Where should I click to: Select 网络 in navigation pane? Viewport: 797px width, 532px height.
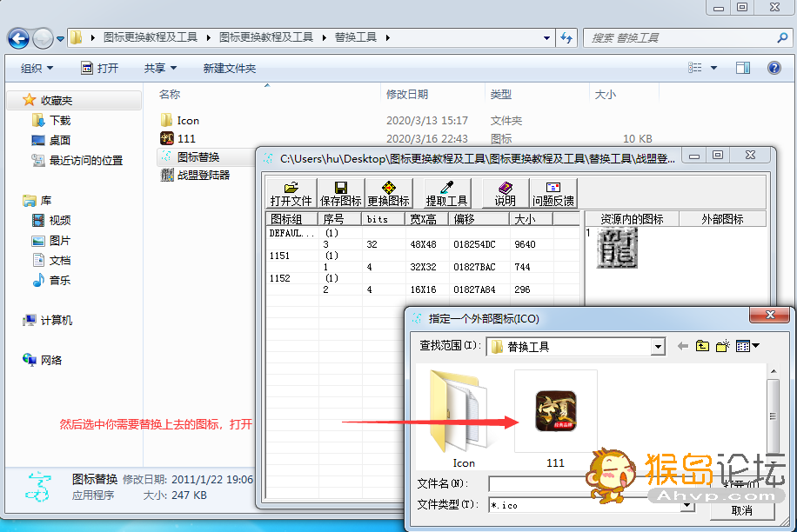pyautogui.click(x=50, y=360)
